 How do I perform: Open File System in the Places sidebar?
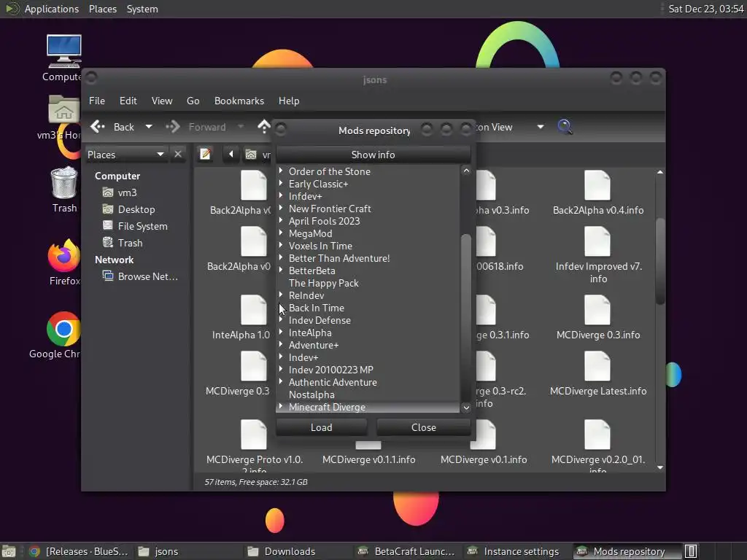tap(142, 226)
